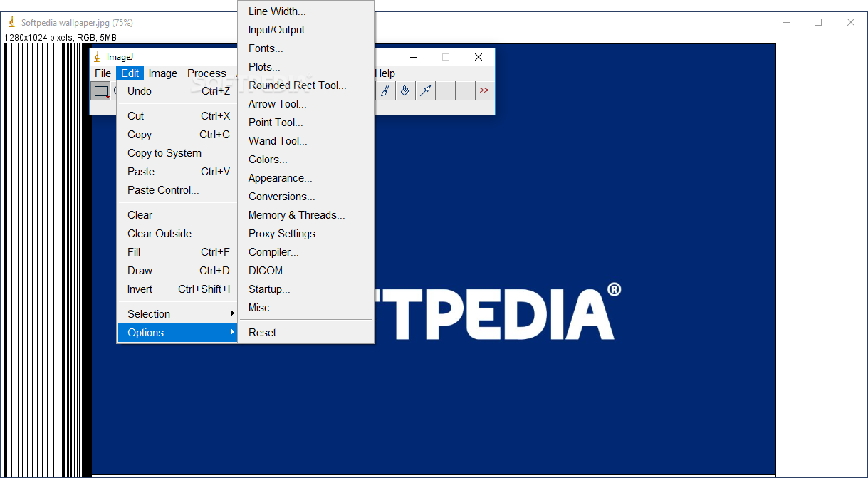The height and width of the screenshot is (478, 868).
Task: Click the ImageJ microscope title icon
Action: pyautogui.click(x=98, y=57)
